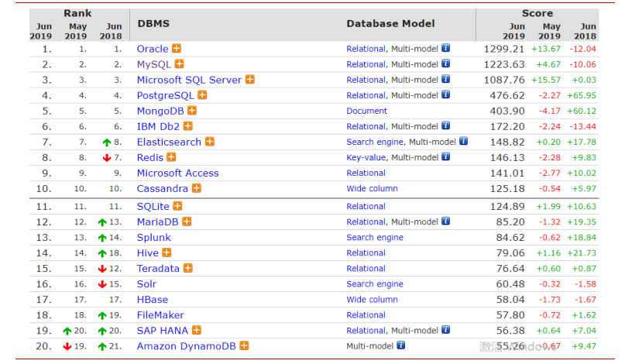Open the Redis link
Image resolution: width=625 pixels, height=364 pixels.
point(150,158)
